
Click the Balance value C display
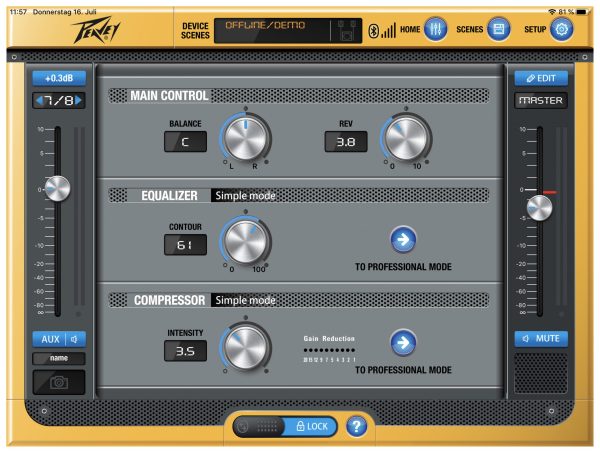pos(185,142)
